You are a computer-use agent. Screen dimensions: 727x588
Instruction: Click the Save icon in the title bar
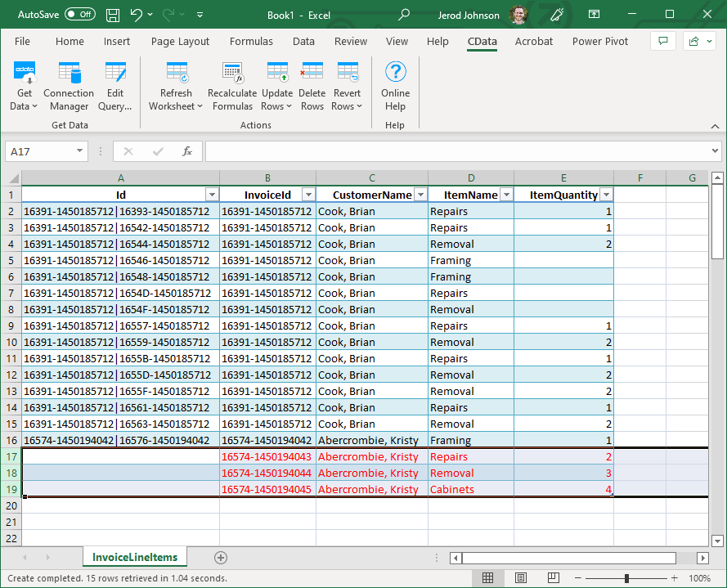(x=113, y=15)
